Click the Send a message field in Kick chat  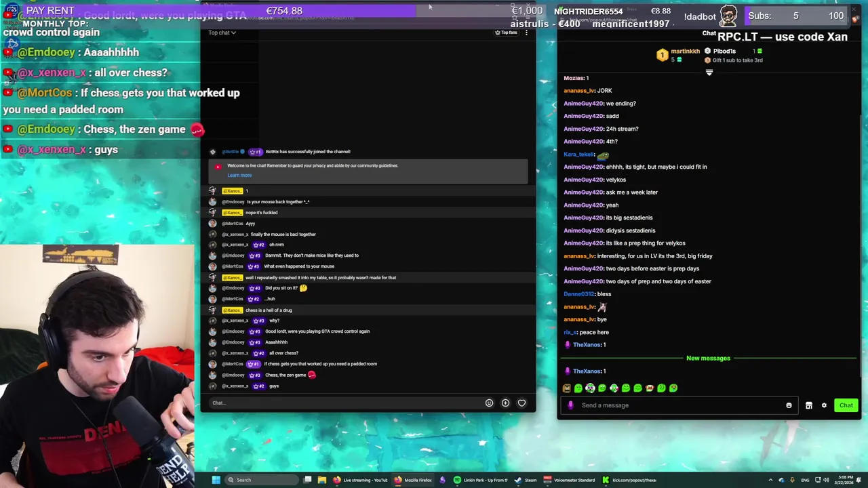point(678,405)
